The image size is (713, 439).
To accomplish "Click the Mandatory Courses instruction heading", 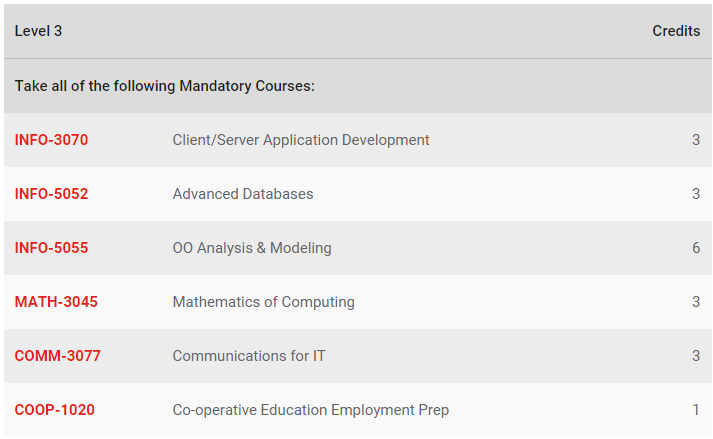I will click(165, 86).
